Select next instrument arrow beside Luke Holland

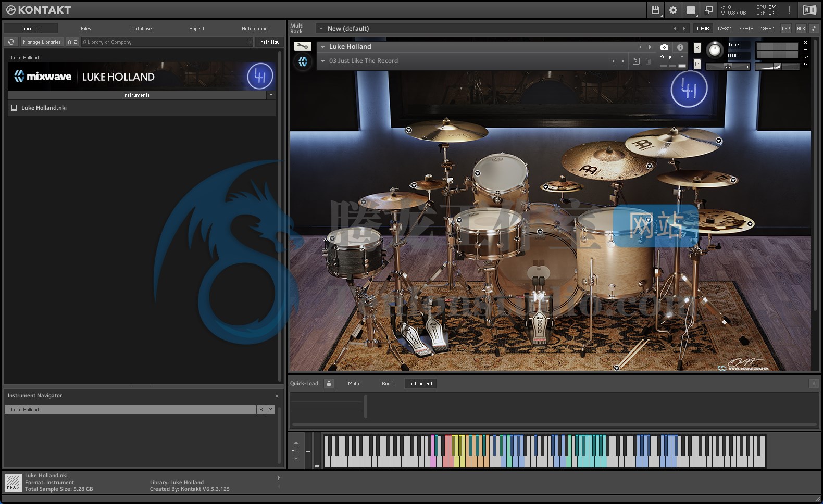click(x=650, y=47)
